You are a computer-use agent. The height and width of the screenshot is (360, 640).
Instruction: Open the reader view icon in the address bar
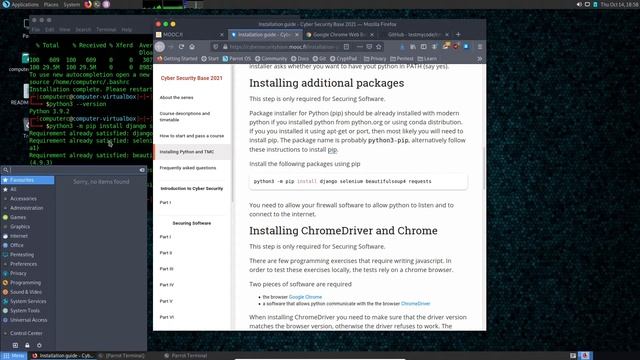(x=346, y=47)
